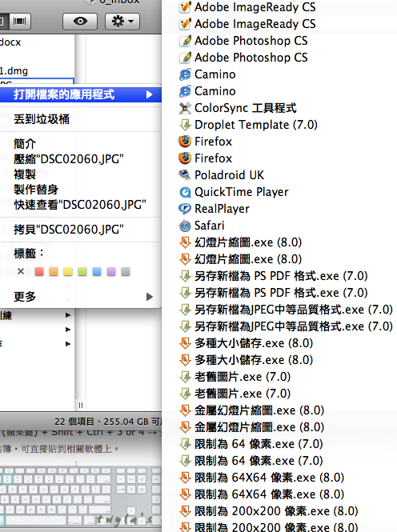Choose the second 老舊圖片.exe (7.0) entry

(243, 394)
